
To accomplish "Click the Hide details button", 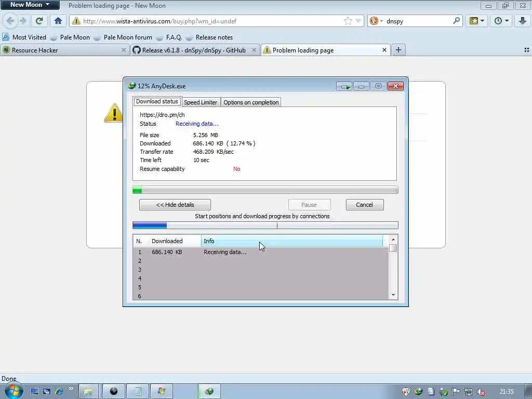I will (175, 205).
